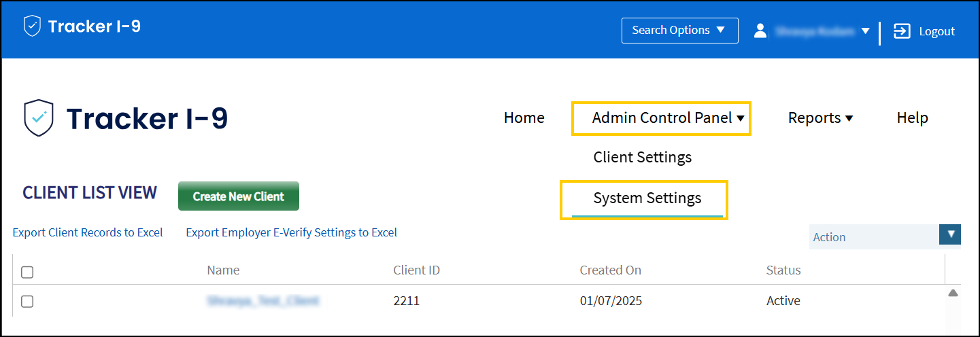Open the Admin Control Panel menu
The height and width of the screenshot is (337, 980).
click(x=669, y=118)
